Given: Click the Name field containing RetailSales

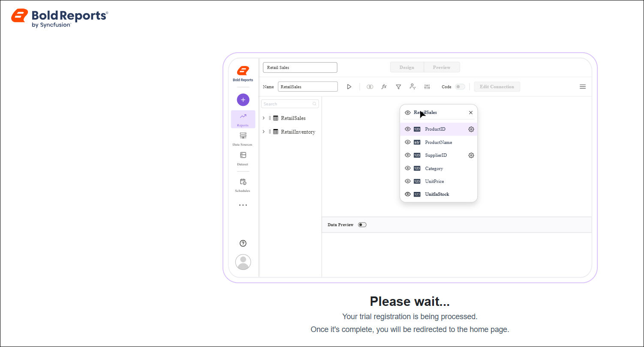Looking at the screenshot, I should coord(308,87).
